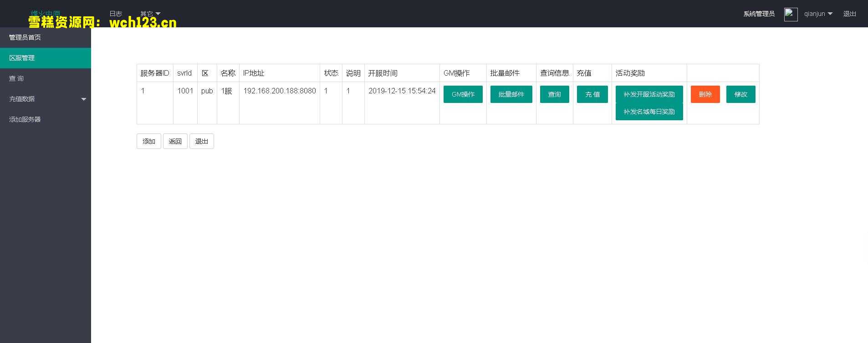Click the 状态 column header

[x=331, y=73]
